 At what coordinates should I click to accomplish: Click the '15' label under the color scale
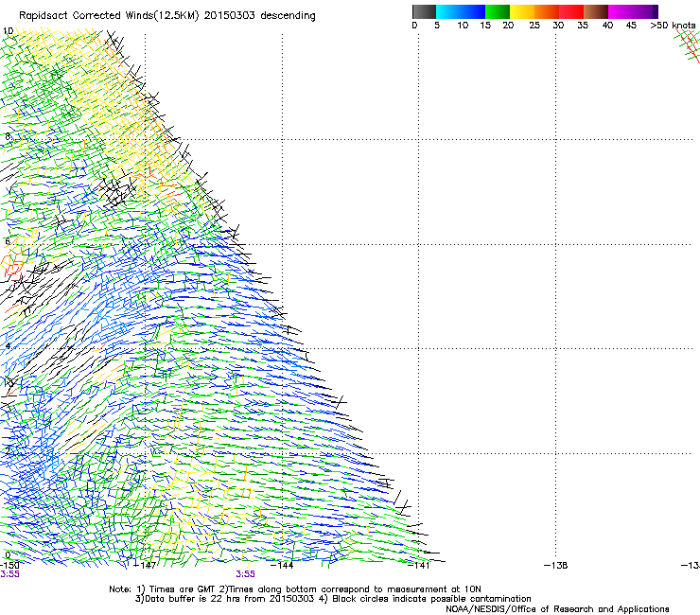(485, 26)
